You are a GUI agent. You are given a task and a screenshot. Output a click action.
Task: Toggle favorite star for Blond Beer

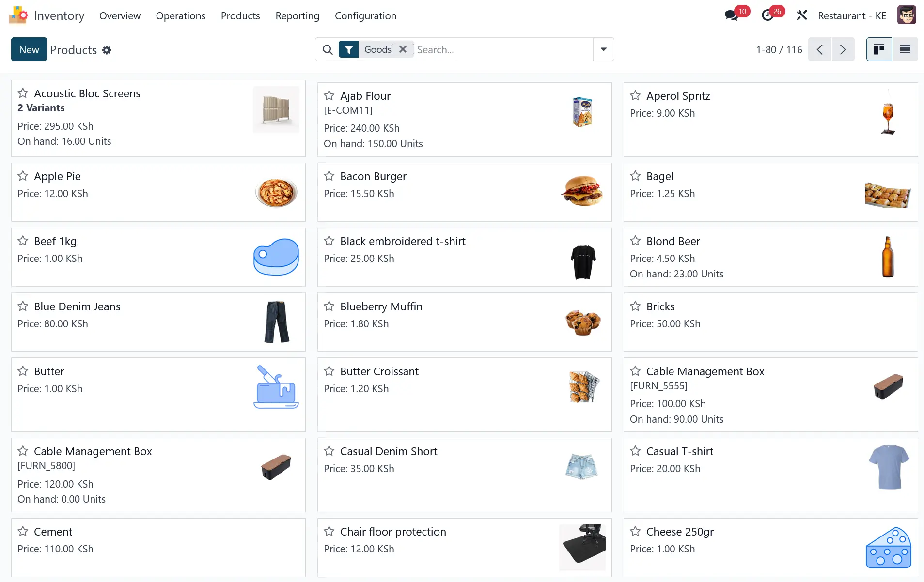pyautogui.click(x=635, y=241)
